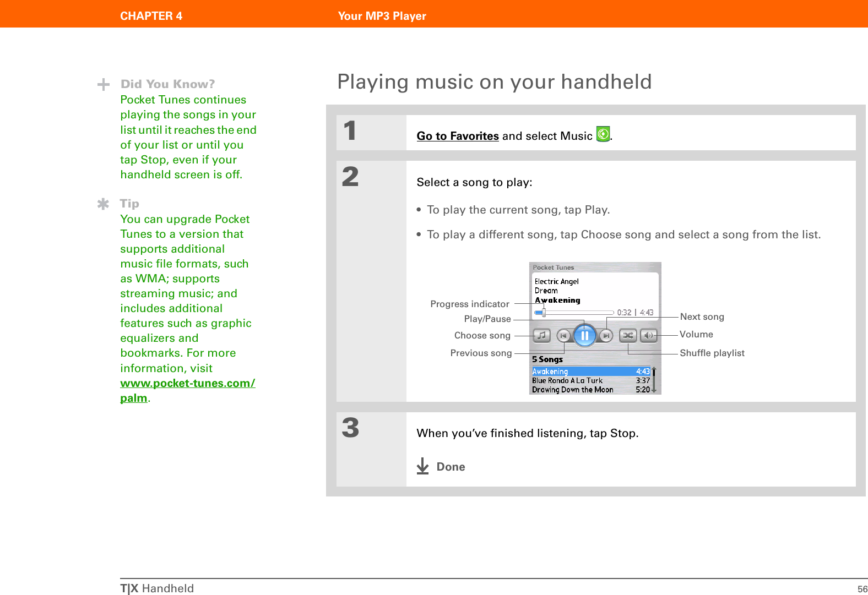Open the Go to Favorites link

[x=458, y=136]
